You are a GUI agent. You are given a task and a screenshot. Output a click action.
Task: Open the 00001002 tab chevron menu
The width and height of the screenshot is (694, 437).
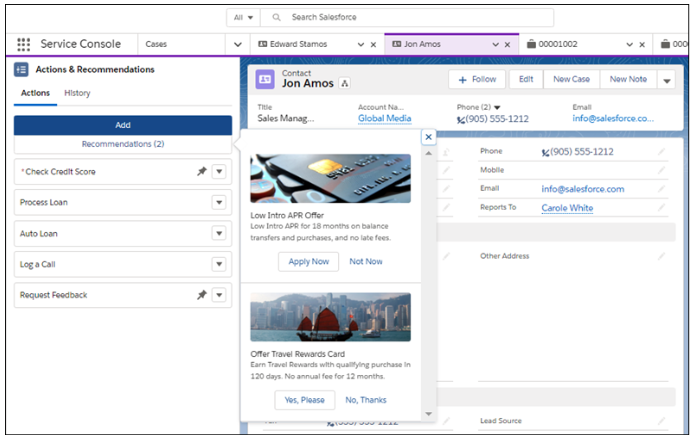[629, 44]
